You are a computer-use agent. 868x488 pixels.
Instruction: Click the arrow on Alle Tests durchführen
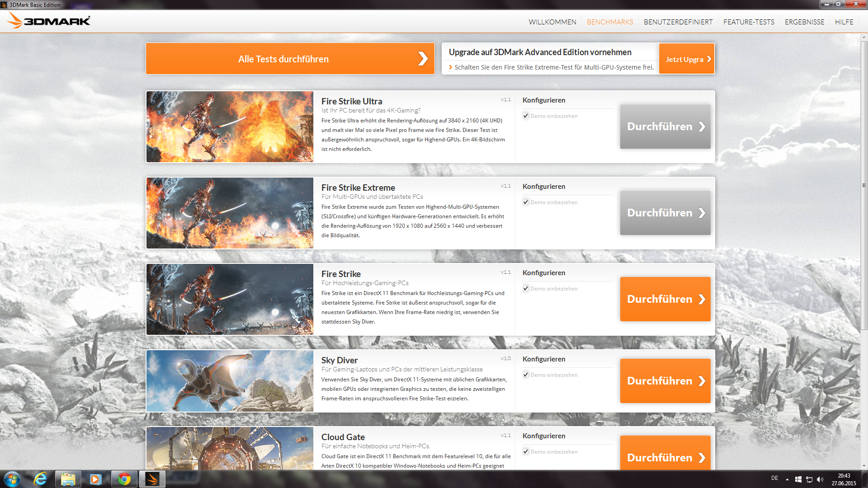pos(422,59)
